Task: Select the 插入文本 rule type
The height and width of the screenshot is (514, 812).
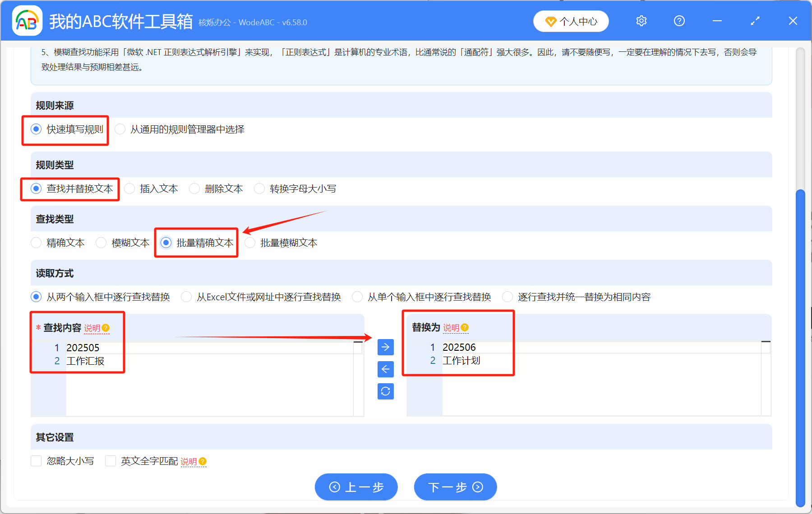Action: (129, 188)
